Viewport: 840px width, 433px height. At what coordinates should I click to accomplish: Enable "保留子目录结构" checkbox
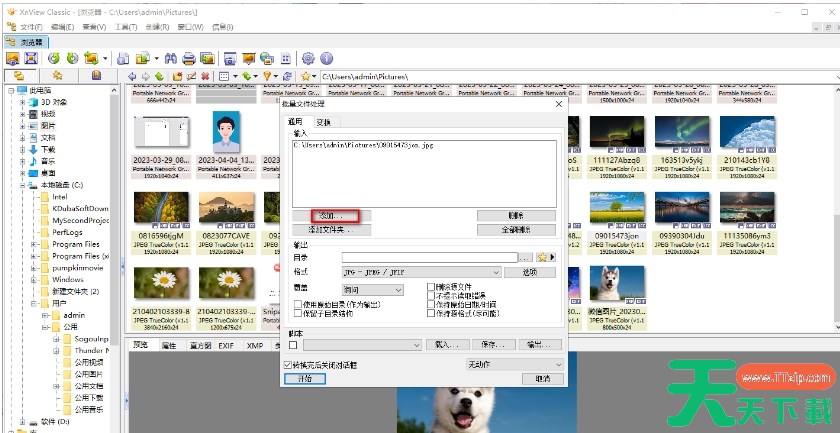point(297,313)
